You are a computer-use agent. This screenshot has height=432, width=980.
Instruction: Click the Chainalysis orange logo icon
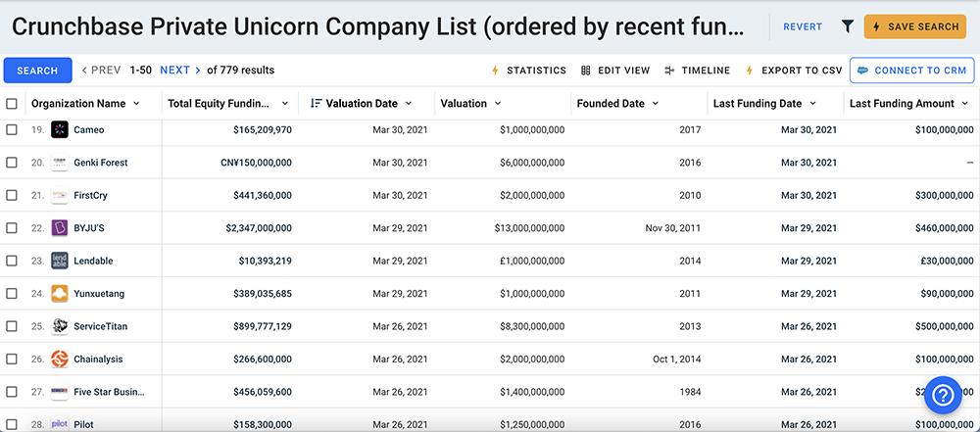tap(59, 360)
